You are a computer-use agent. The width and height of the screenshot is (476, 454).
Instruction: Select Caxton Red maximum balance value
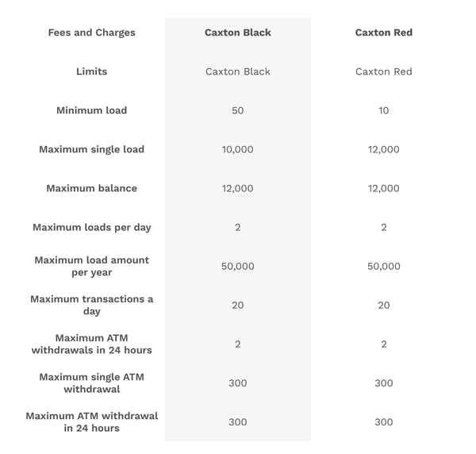(x=384, y=188)
